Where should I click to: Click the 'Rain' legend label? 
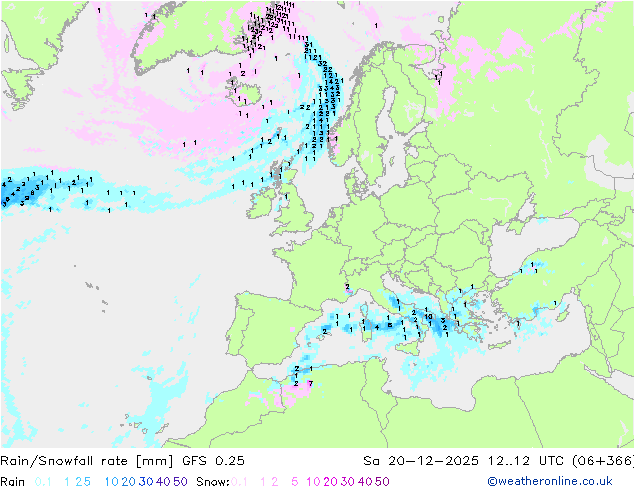pos(13,482)
